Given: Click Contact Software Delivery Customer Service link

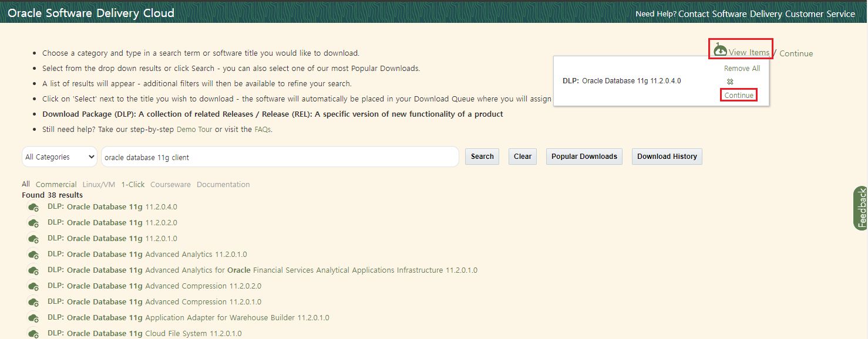Looking at the screenshot, I should 766,14.
